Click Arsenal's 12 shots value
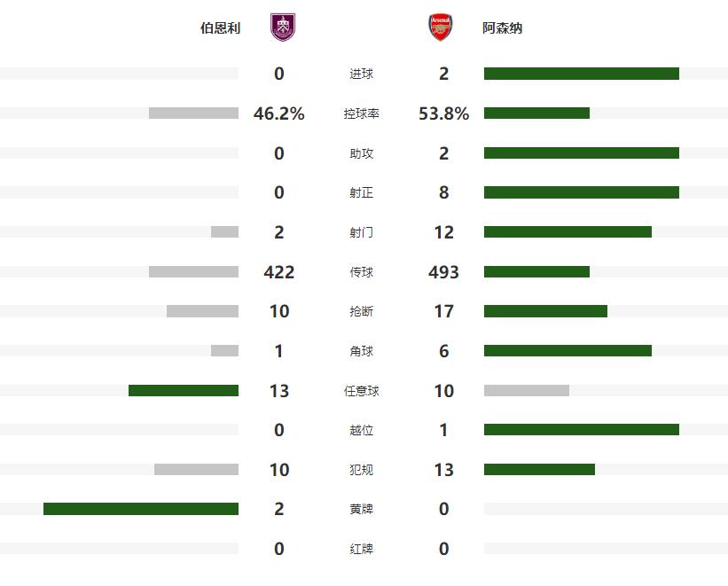The height and width of the screenshot is (586, 728). (444, 232)
